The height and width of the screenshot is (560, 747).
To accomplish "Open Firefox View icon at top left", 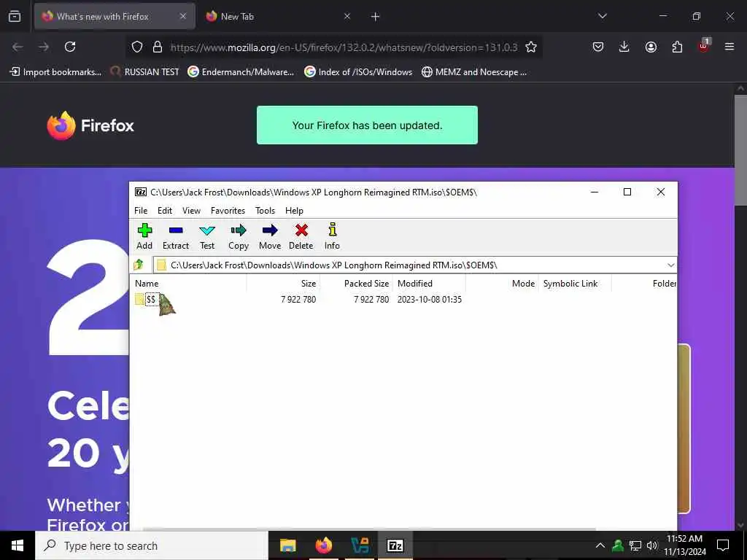I will 15,16.
